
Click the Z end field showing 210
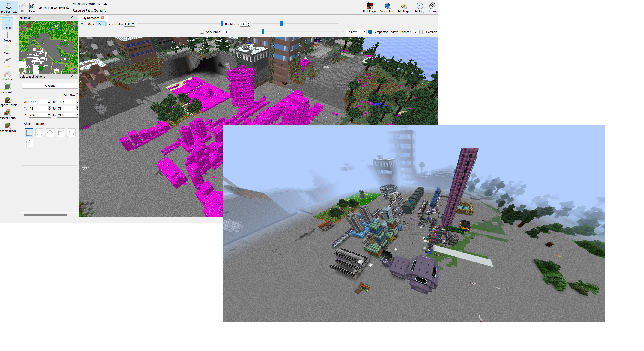[66, 115]
